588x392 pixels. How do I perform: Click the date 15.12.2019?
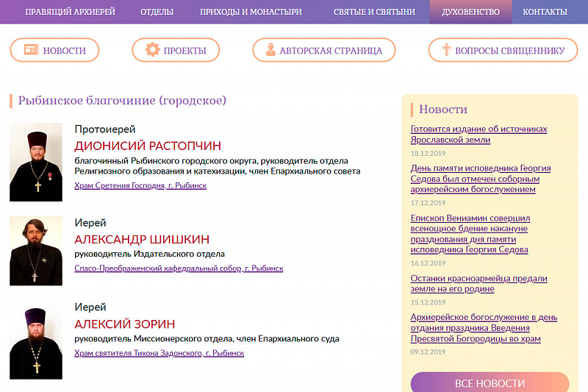point(428,302)
